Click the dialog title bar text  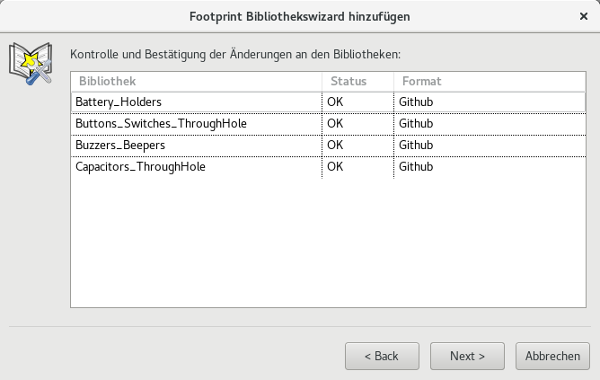300,17
